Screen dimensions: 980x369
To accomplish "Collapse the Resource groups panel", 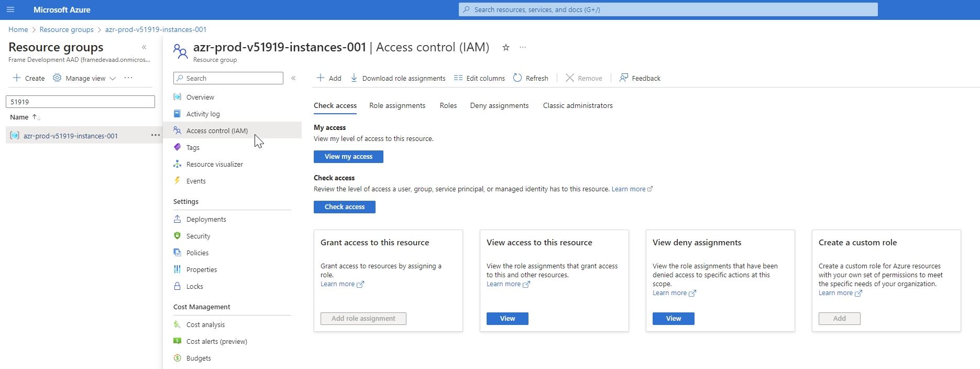I will [x=144, y=47].
